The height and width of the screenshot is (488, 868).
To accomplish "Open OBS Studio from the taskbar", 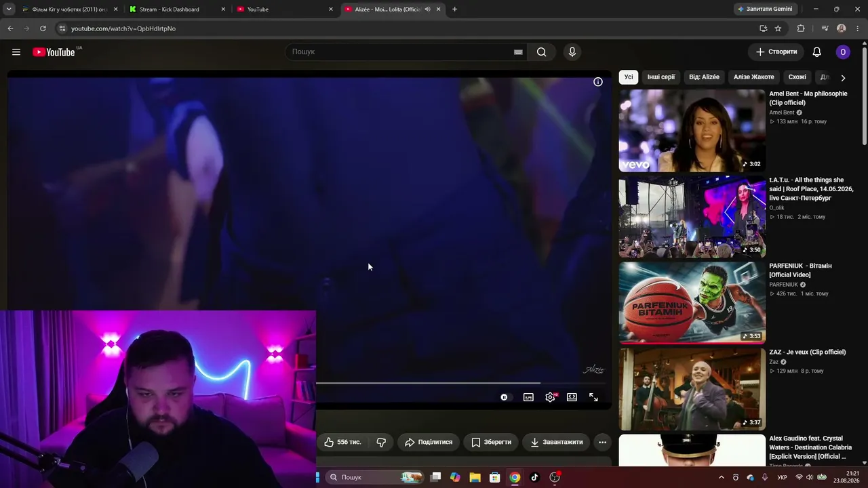I will pyautogui.click(x=555, y=477).
